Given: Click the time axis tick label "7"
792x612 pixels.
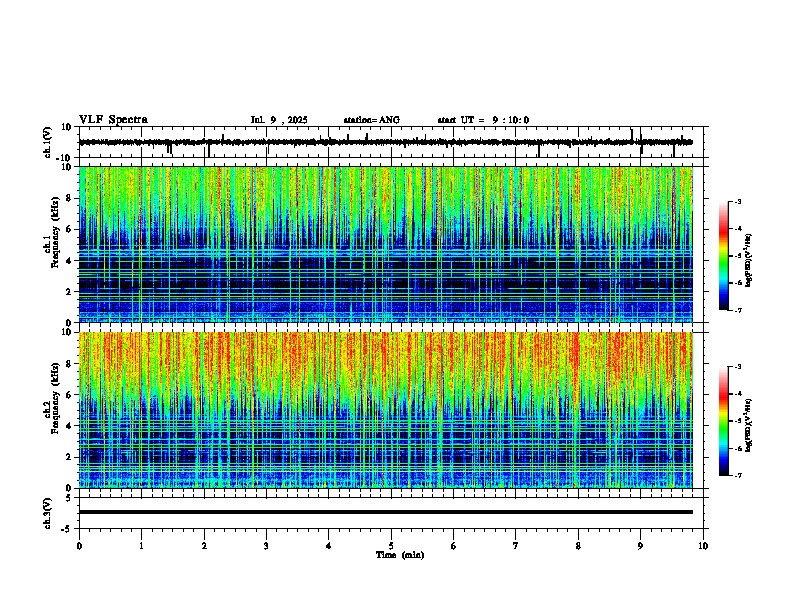Looking at the screenshot, I should (x=516, y=546).
